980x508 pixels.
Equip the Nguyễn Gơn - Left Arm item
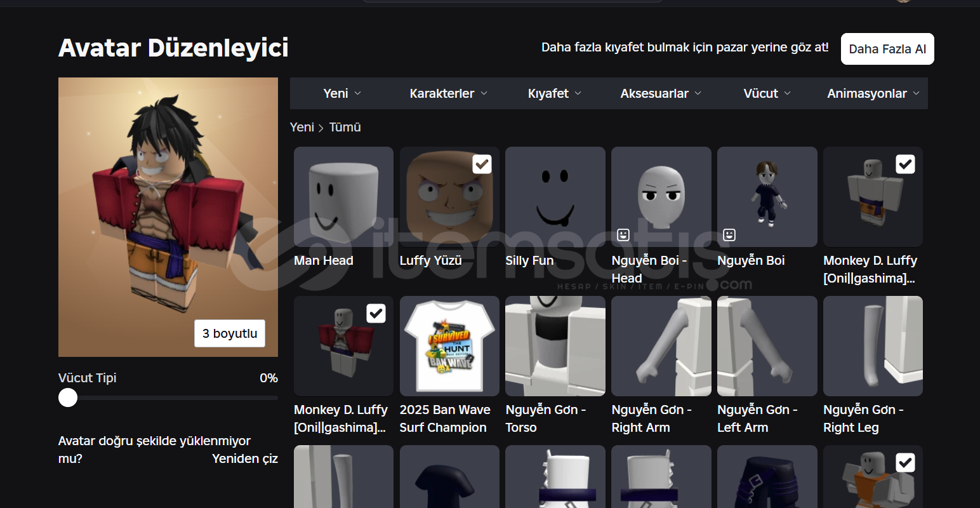(x=767, y=346)
